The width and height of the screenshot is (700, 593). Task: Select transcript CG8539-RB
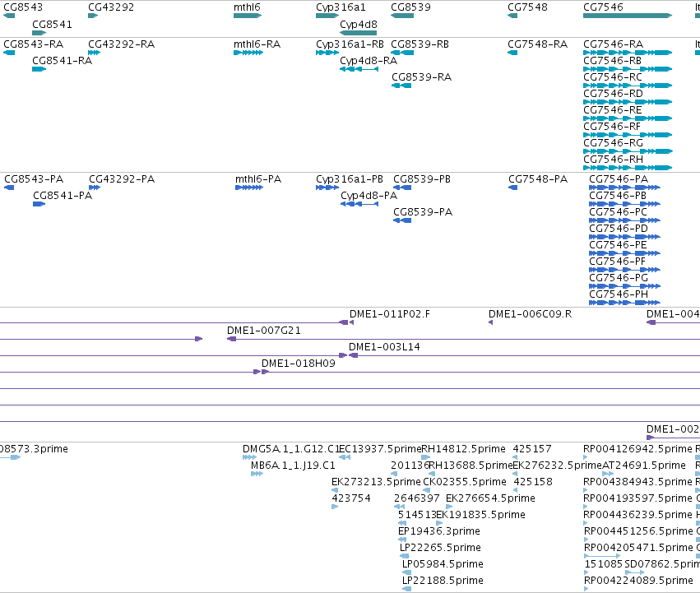420,44
